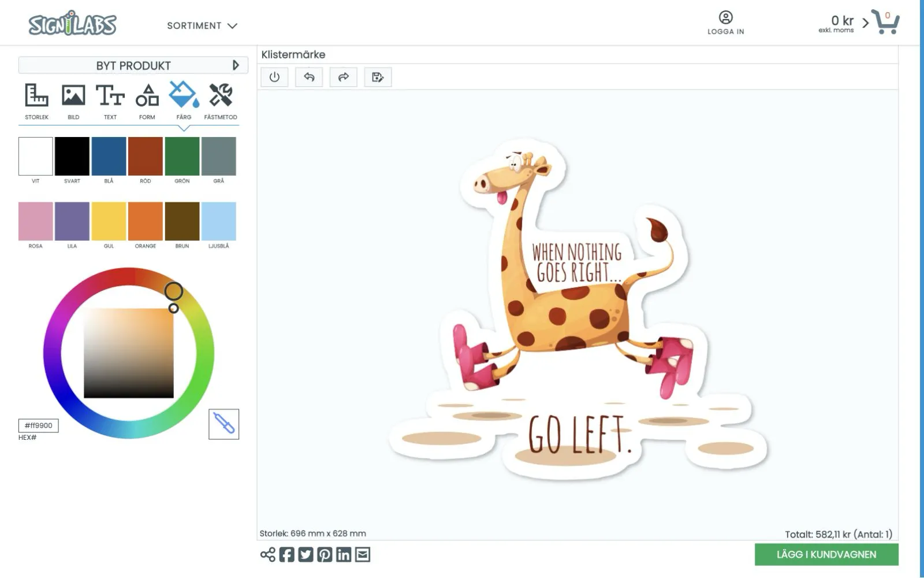Undo the last action
Image resolution: width=924 pixels, height=578 pixels.
point(309,77)
